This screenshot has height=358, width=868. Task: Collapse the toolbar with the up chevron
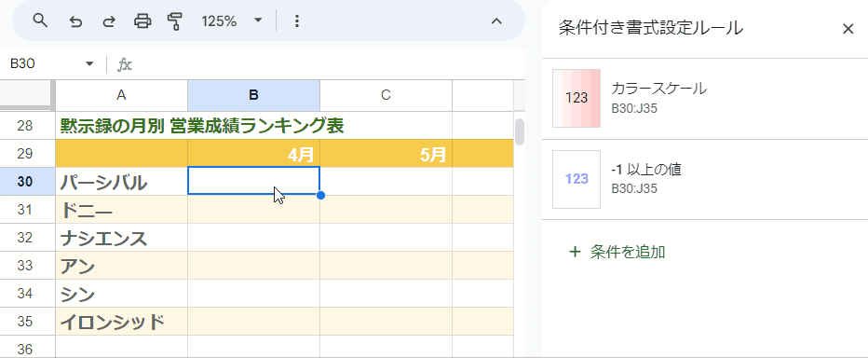click(496, 21)
